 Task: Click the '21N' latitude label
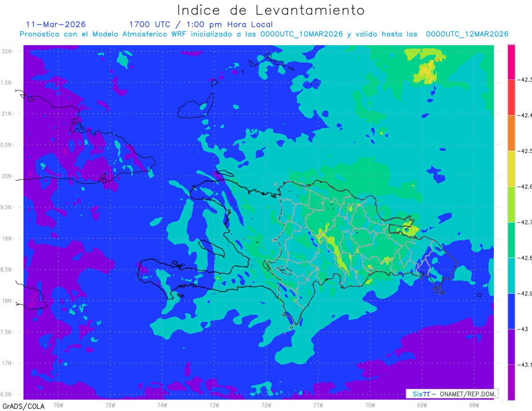8,114
